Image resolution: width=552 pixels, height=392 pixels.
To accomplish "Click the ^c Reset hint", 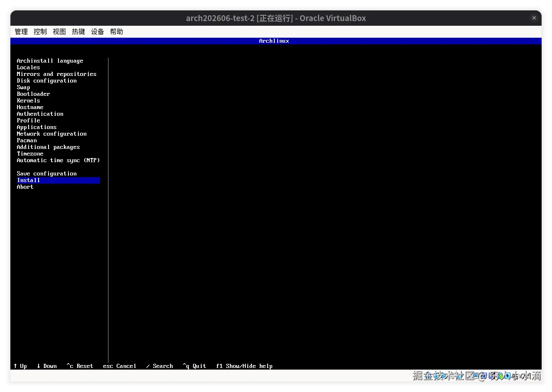I will (80, 366).
